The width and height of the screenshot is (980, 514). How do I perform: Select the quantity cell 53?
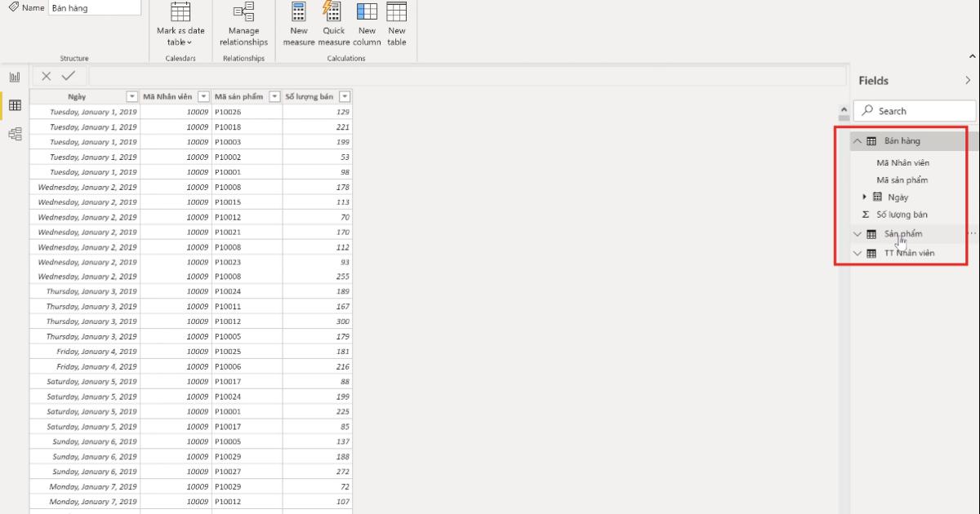tap(318, 157)
